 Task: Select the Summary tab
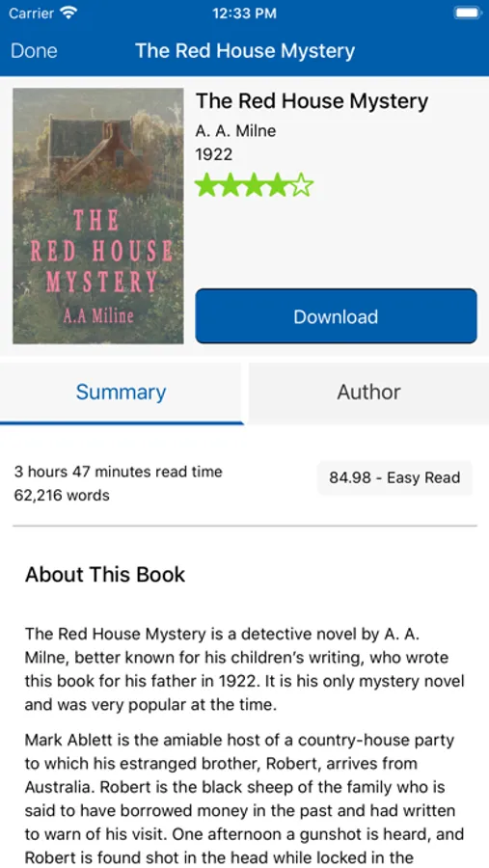(121, 393)
